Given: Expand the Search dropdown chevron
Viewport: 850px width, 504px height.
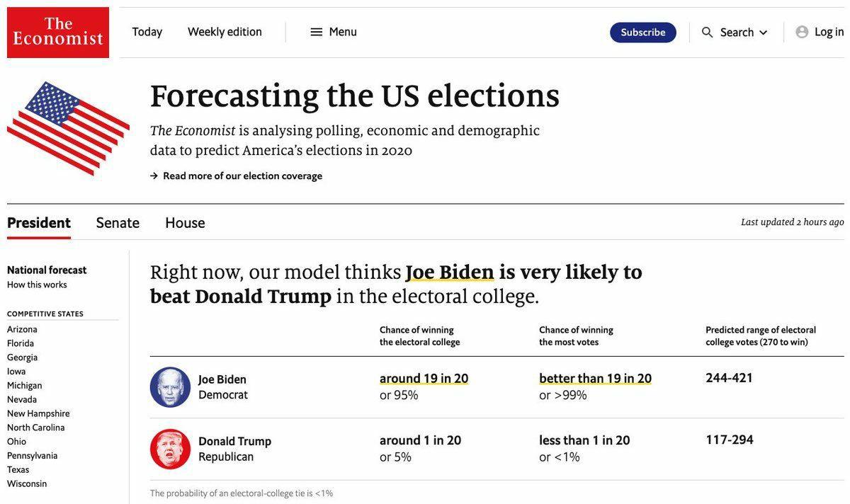Looking at the screenshot, I should coord(763,33).
